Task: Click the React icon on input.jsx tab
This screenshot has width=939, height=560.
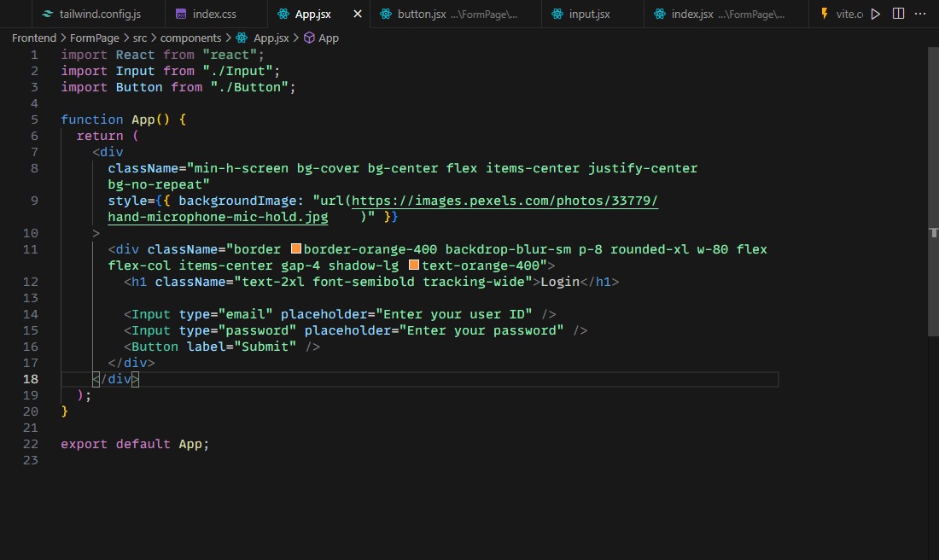Action: (557, 14)
